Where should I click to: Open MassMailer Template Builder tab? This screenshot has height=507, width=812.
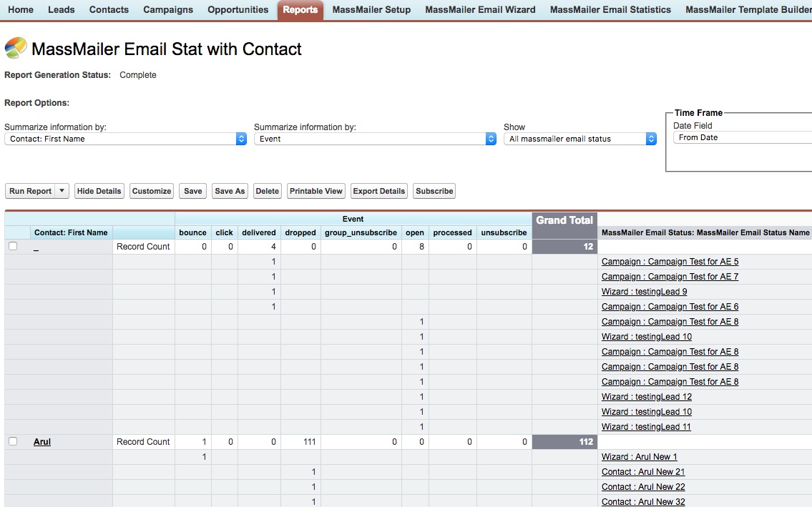[x=748, y=9]
